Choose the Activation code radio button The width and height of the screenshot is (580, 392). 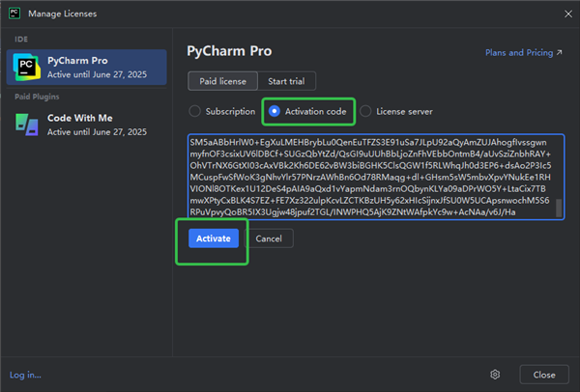pos(275,111)
